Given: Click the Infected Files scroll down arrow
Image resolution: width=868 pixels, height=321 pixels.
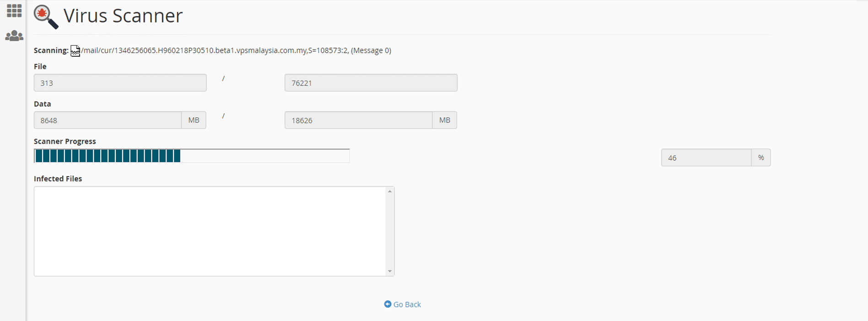Looking at the screenshot, I should 390,271.
